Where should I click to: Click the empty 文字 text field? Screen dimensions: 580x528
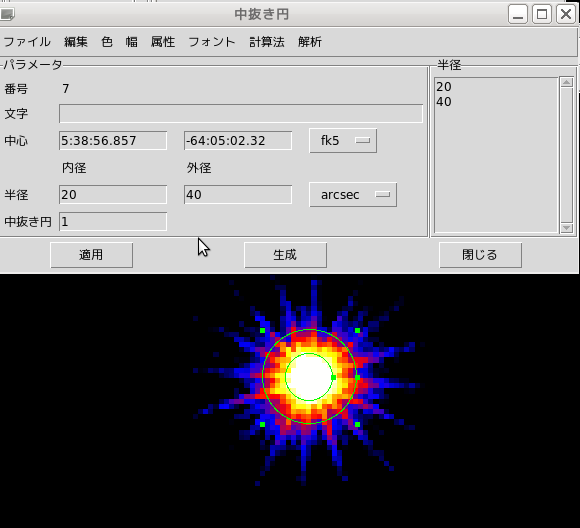pyautogui.click(x=241, y=113)
